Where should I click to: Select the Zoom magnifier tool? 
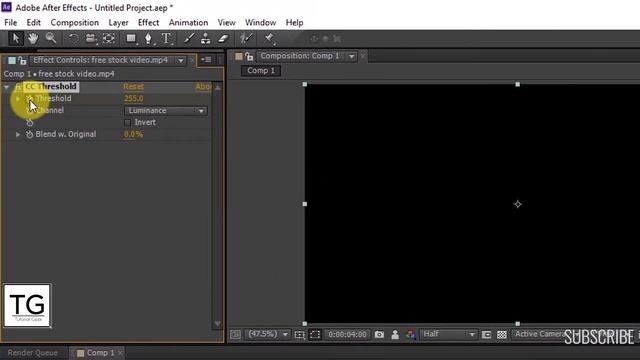click(51, 38)
